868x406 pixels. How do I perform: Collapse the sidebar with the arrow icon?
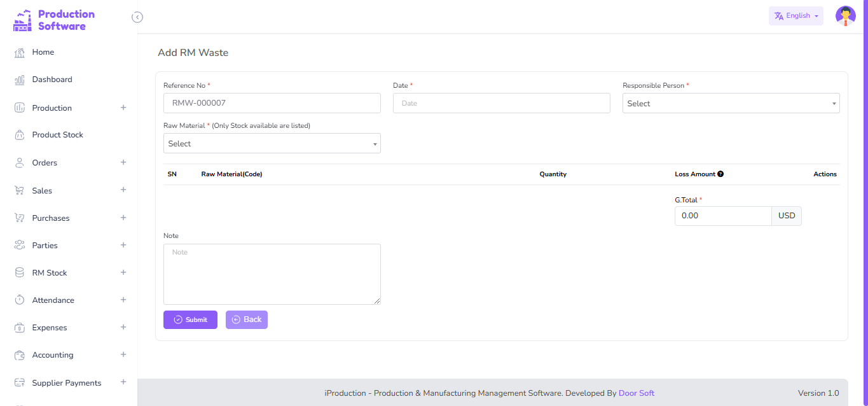[x=137, y=17]
